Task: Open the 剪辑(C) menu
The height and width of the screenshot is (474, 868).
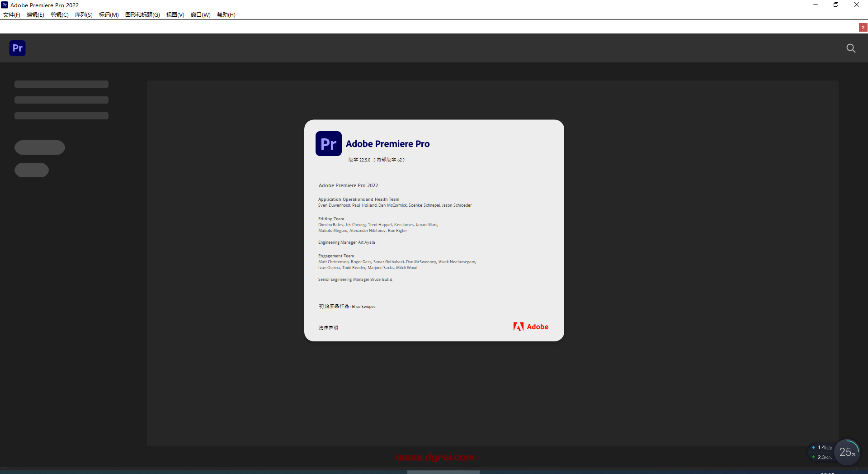Action: click(x=60, y=15)
